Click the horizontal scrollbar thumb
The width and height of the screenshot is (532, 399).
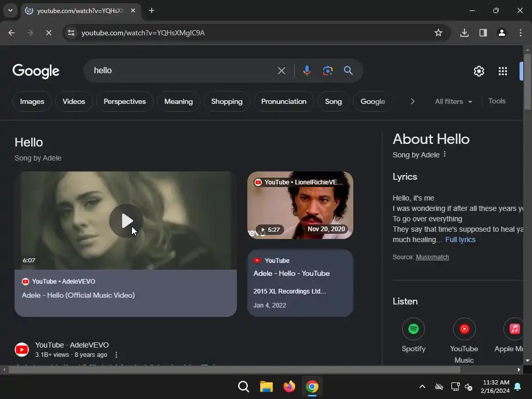coord(234,369)
